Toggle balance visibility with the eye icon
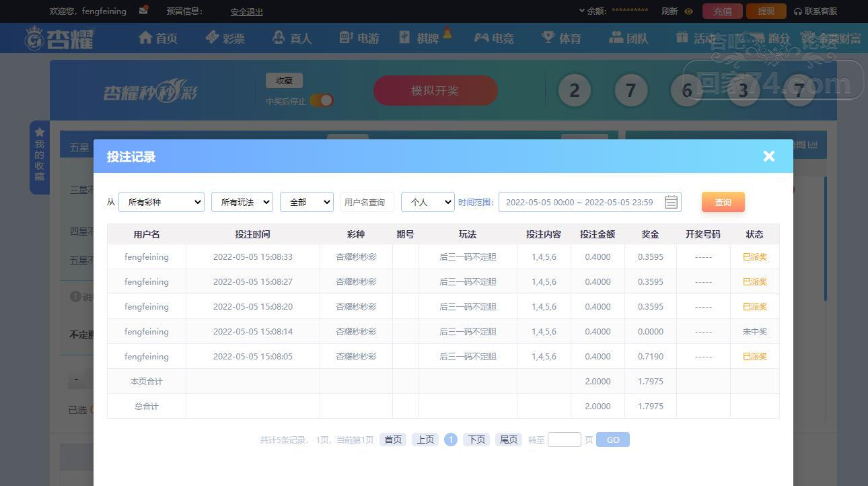Viewport: 868px width, 486px height. 688,11
